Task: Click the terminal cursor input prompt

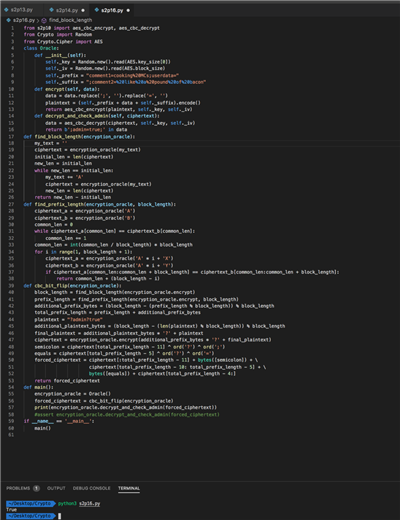Action: (x=60, y=516)
